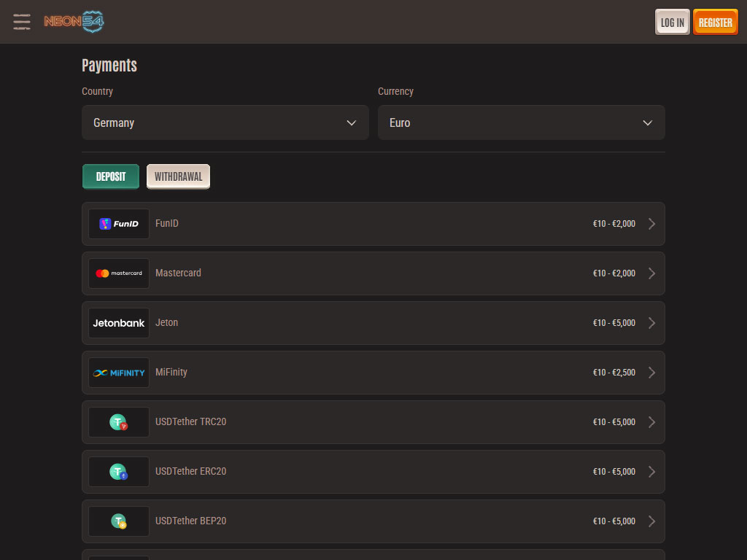747x560 pixels.
Task: Click the Jetonbank logo thumbnail
Action: pos(119,323)
